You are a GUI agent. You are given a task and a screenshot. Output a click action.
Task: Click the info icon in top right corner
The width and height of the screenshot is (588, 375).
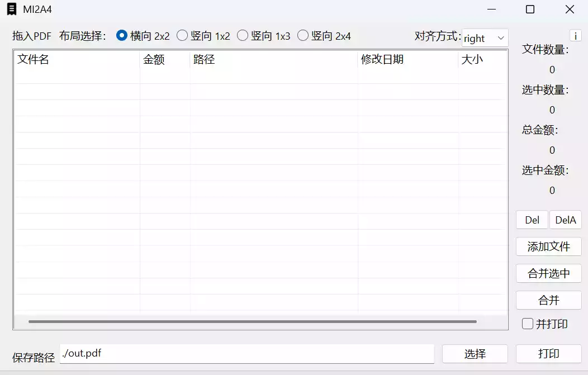point(576,35)
